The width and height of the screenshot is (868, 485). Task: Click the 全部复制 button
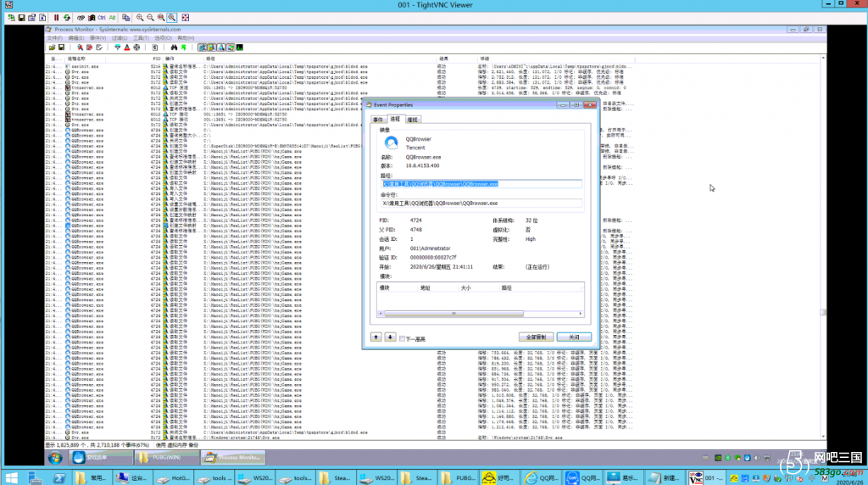tap(536, 337)
